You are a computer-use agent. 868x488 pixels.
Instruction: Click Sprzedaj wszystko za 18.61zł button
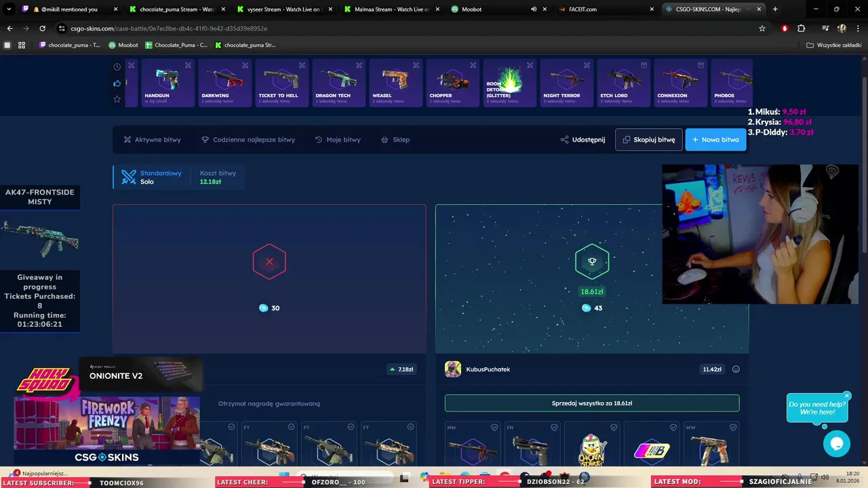[x=592, y=403]
